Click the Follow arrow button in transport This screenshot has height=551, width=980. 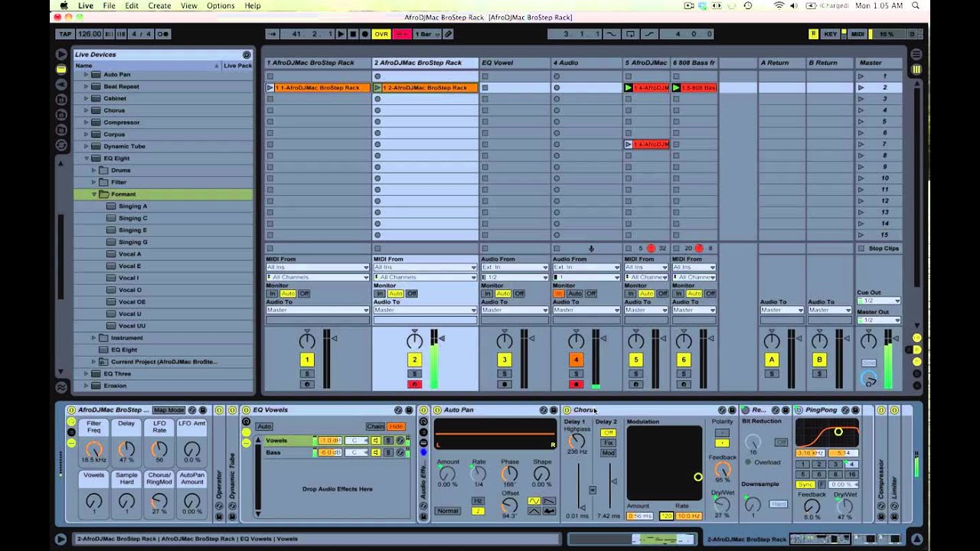point(272,34)
